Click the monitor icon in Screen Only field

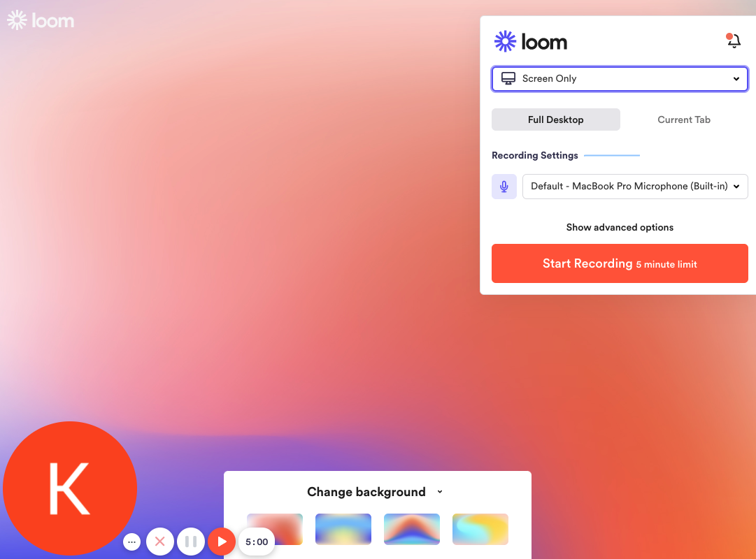coord(508,78)
